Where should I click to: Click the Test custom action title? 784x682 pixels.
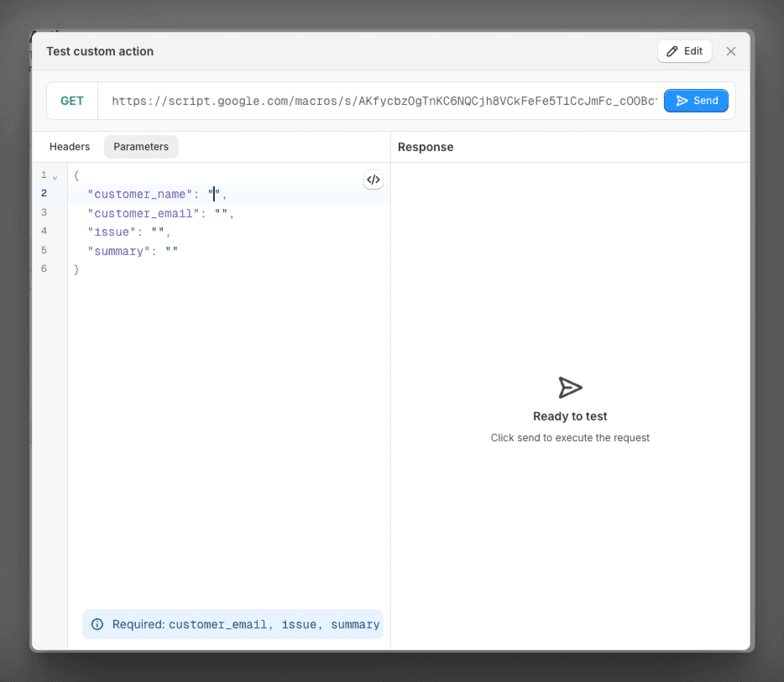100,51
